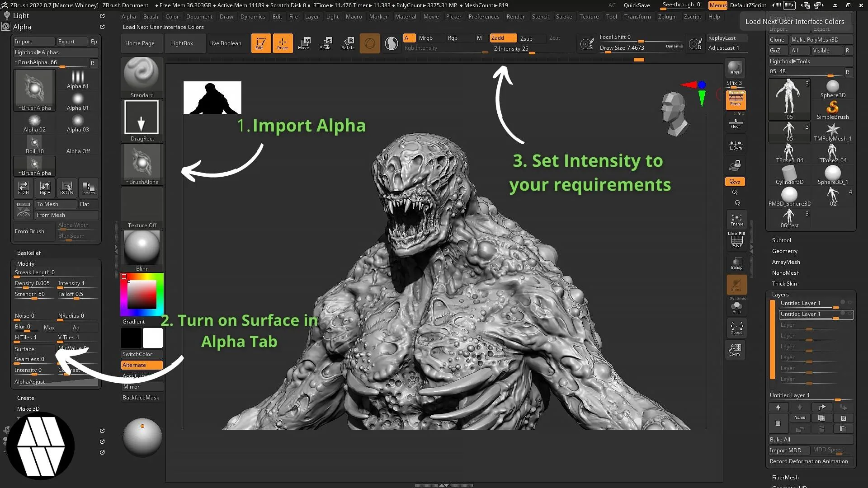This screenshot has width=868, height=488.
Task: Click the Make PolyMesh3D button
Action: (816, 40)
